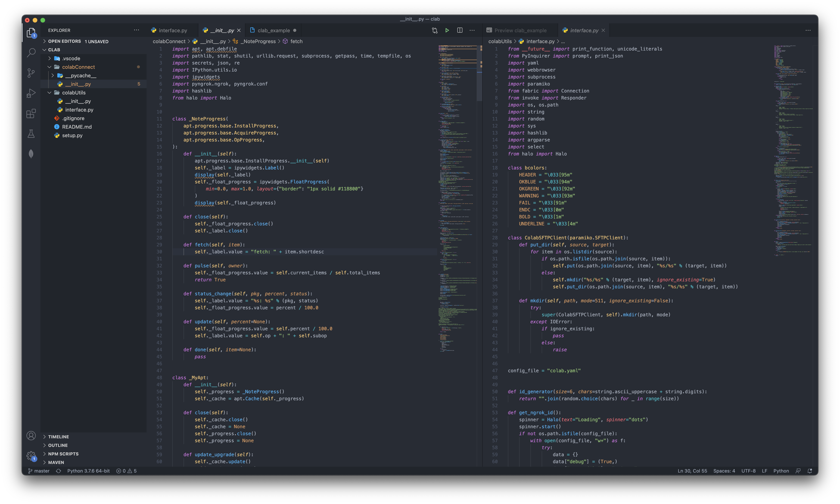Open the Search view in activity bar
840x504 pixels.
[x=31, y=52]
